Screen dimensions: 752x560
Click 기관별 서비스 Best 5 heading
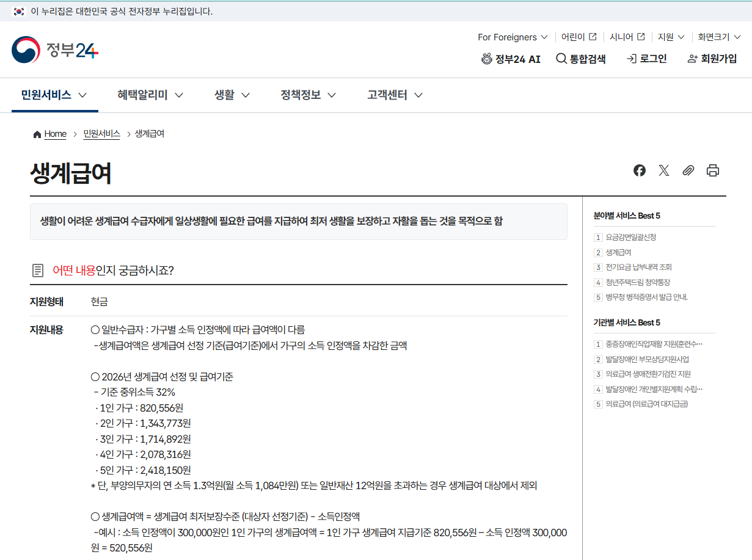pos(627,322)
